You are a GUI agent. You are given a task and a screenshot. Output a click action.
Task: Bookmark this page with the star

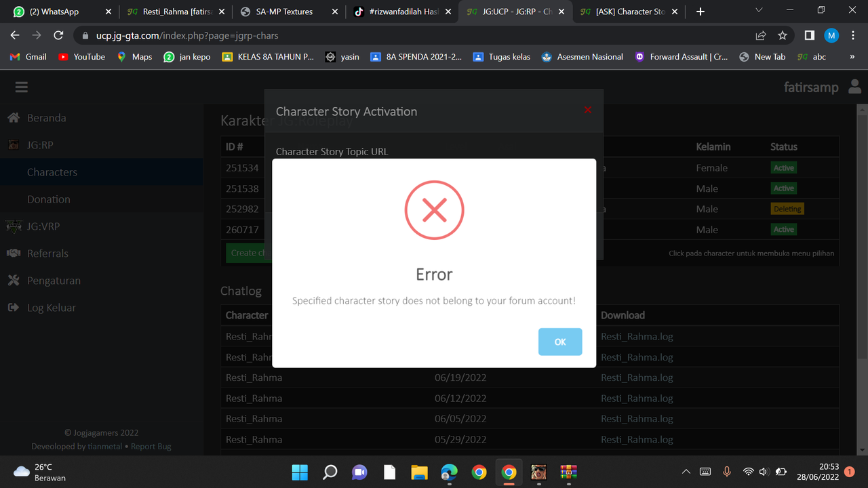(783, 35)
